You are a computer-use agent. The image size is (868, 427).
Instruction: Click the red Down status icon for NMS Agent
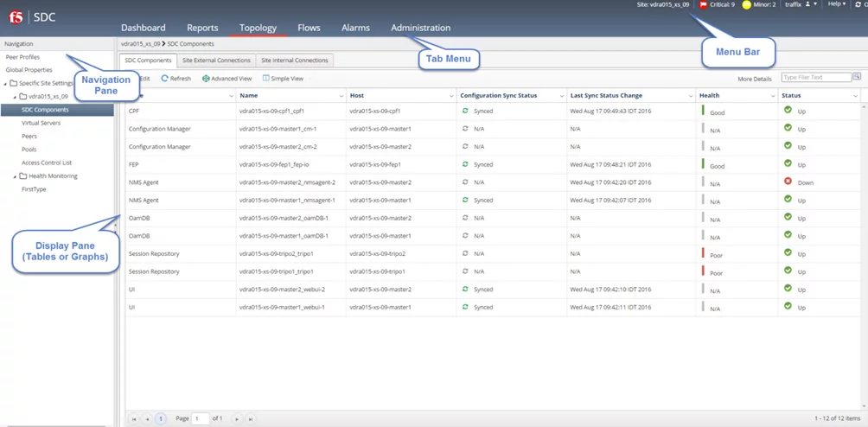coord(788,182)
